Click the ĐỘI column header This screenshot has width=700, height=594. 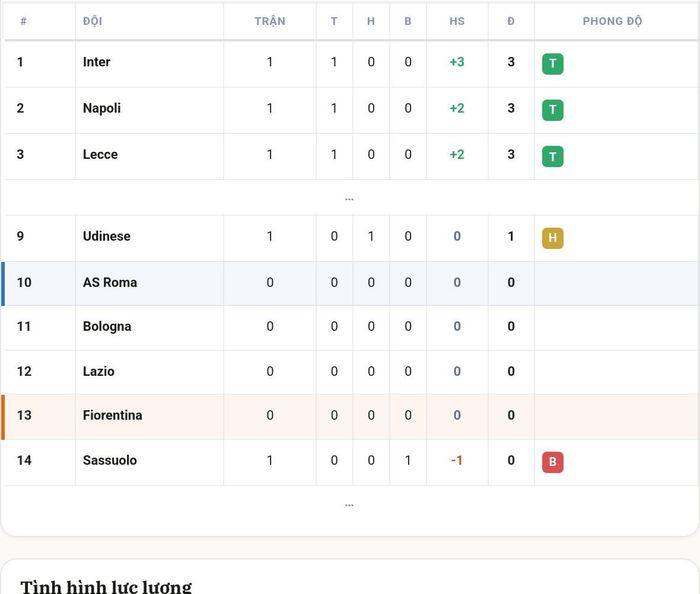(92, 21)
